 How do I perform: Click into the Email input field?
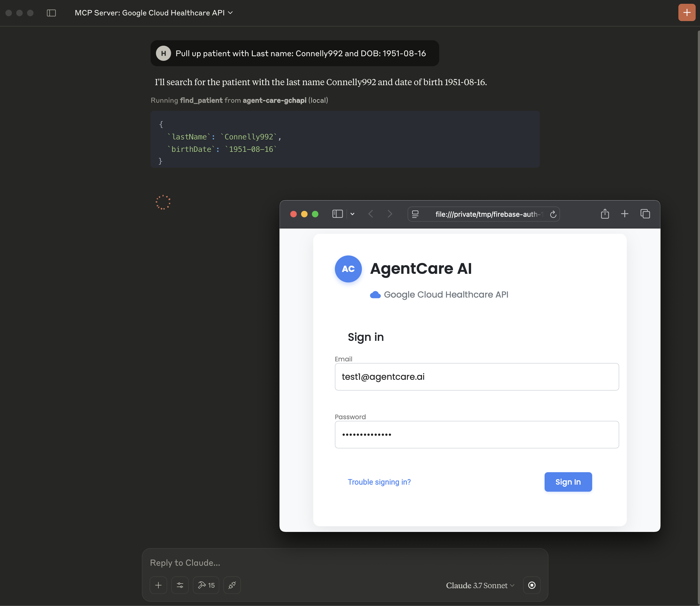click(476, 377)
